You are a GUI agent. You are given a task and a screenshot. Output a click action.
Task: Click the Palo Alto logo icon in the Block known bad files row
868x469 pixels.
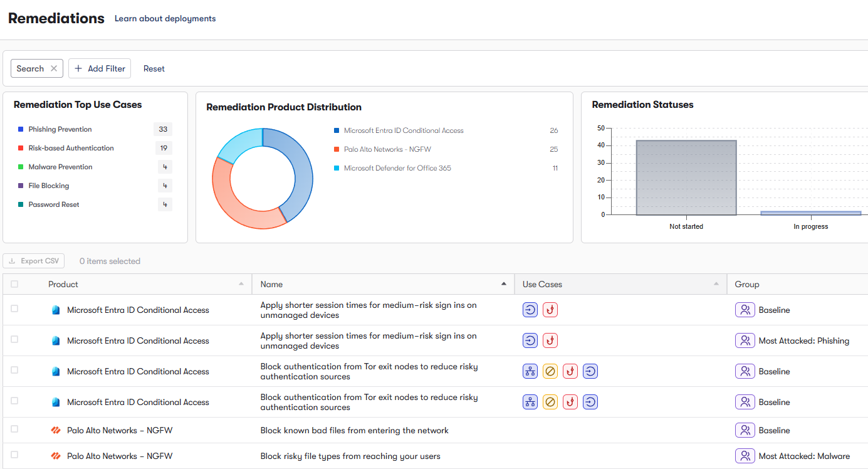pos(56,430)
